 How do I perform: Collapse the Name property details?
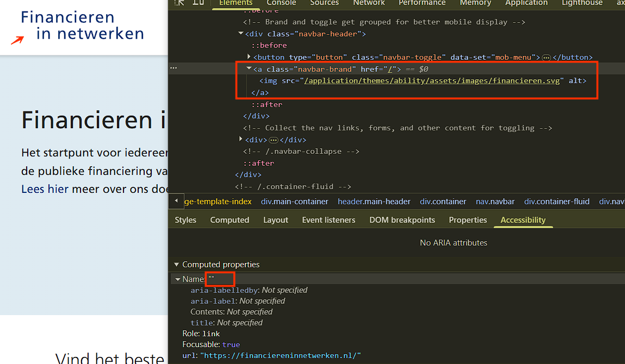177,279
